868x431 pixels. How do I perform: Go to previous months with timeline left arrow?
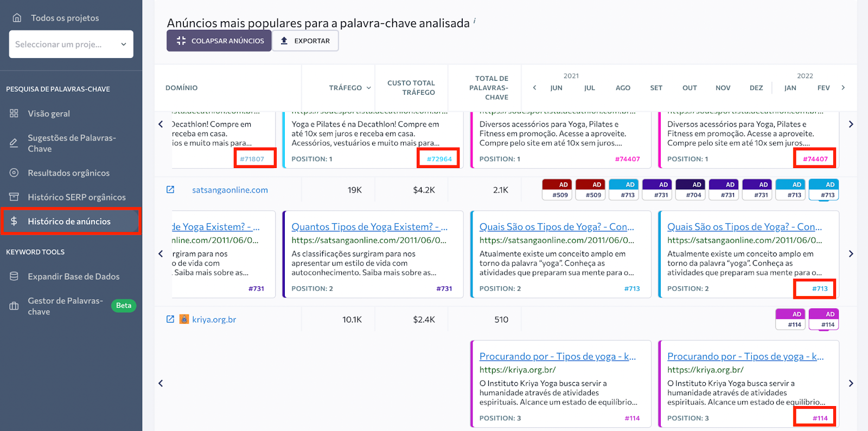(534, 87)
